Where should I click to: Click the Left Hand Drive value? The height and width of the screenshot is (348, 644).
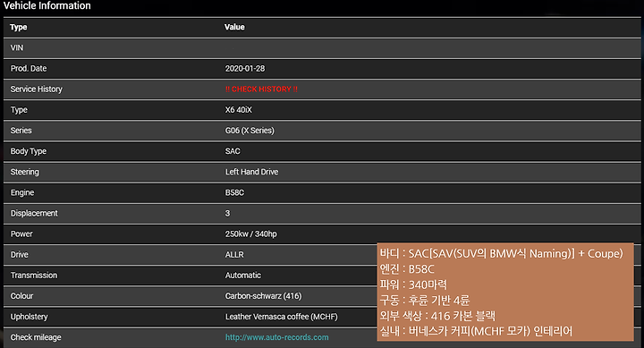(x=251, y=172)
